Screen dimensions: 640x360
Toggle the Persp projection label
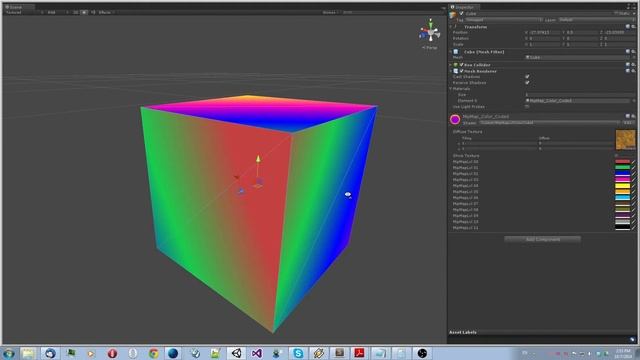click(430, 48)
